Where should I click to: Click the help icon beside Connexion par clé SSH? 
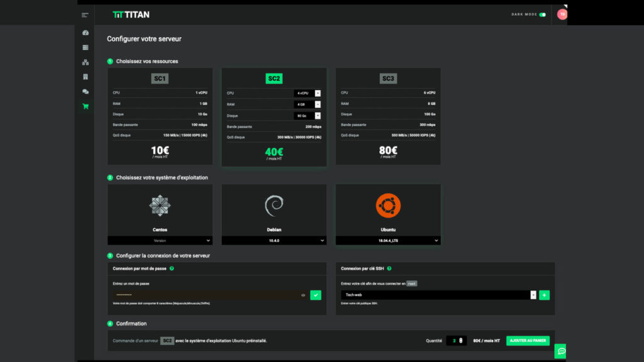tap(389, 268)
